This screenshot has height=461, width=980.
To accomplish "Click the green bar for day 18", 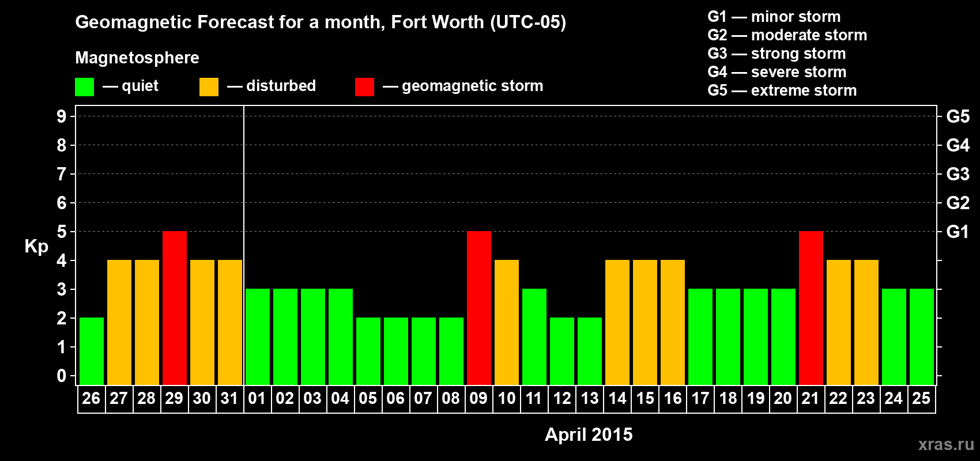I will click(728, 337).
